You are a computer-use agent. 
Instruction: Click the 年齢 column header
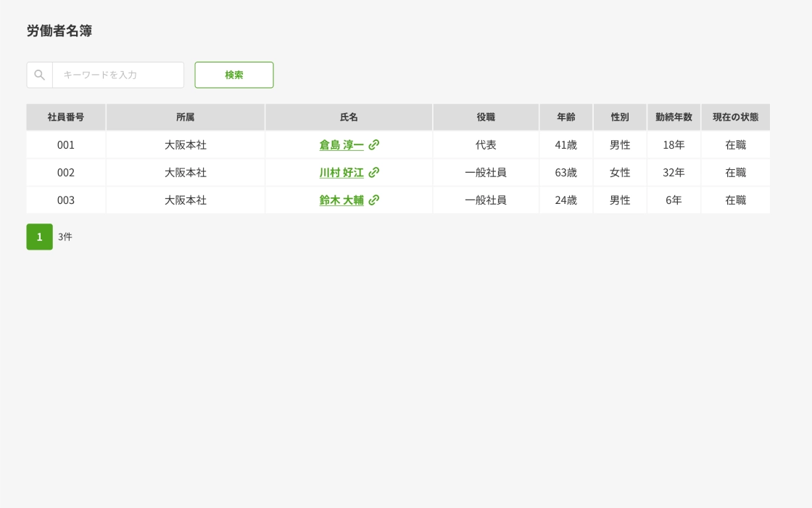click(566, 117)
